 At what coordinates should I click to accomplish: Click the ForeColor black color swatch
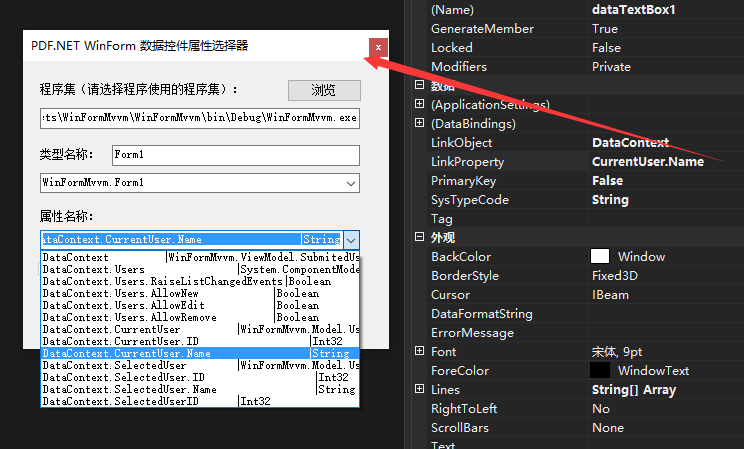click(600, 370)
